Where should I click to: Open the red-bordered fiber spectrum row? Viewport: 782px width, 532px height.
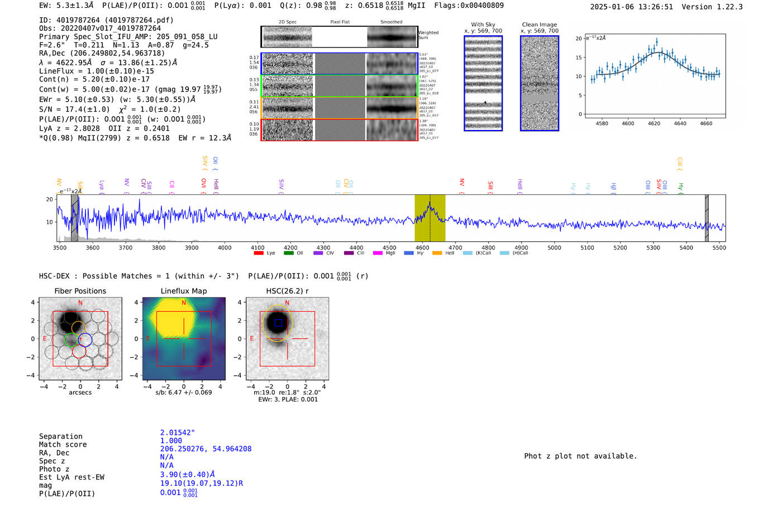[x=340, y=130]
